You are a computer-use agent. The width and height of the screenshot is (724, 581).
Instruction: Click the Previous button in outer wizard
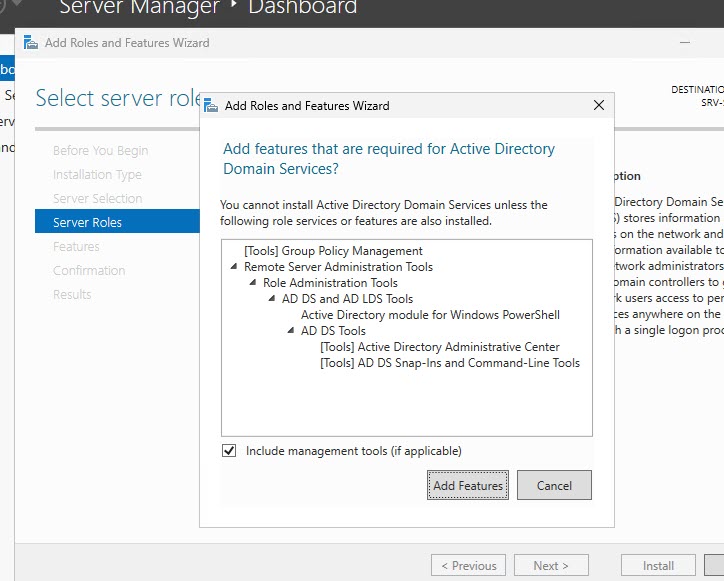coord(468,565)
